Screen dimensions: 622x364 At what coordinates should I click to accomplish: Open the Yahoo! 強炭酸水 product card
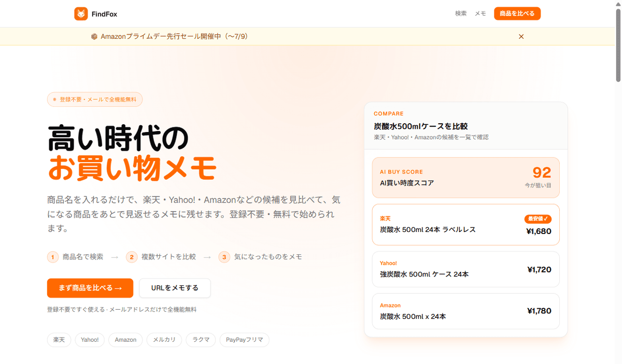tap(466, 269)
